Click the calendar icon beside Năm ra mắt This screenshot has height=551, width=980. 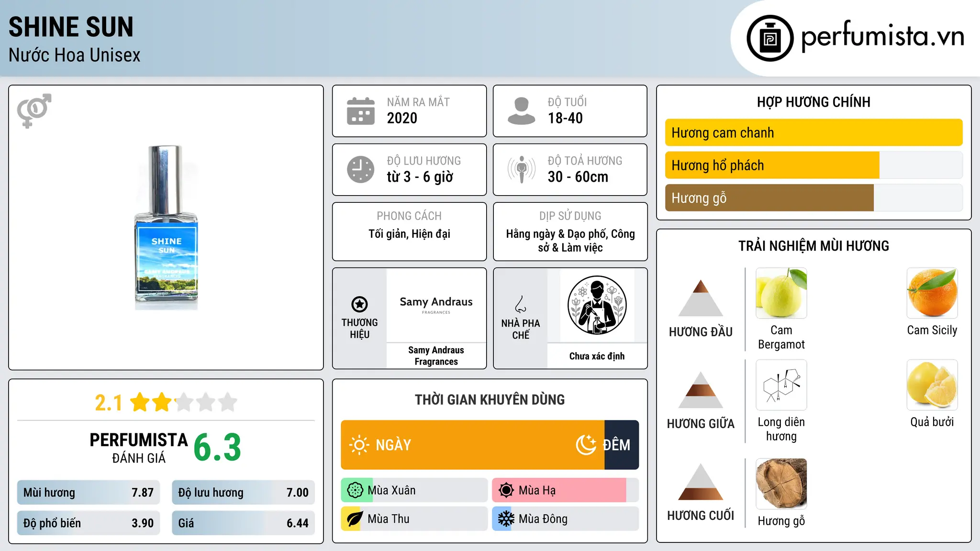(361, 111)
